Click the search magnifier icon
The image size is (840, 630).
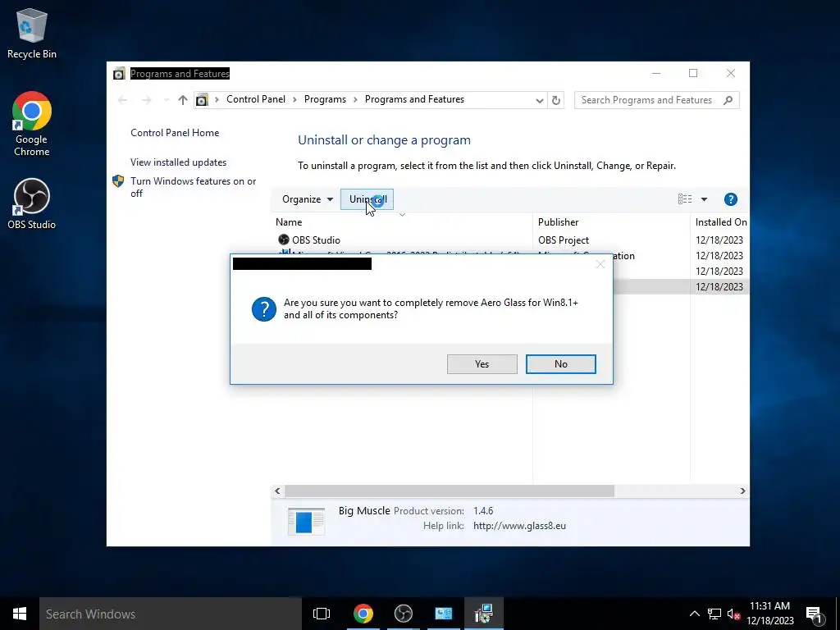click(x=728, y=100)
